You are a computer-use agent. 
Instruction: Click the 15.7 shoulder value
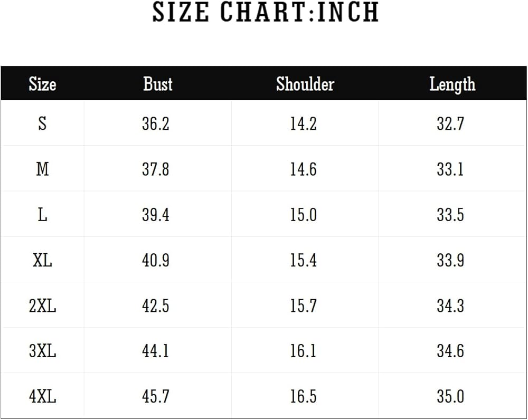[x=303, y=306]
